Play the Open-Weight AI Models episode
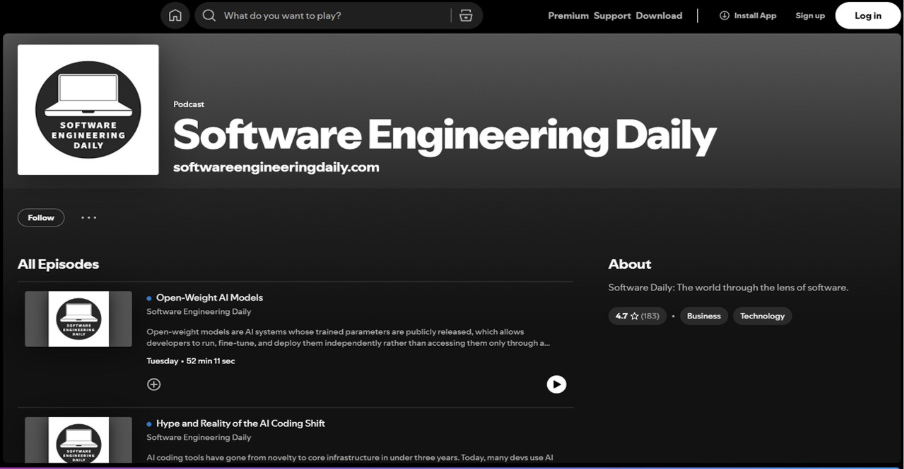This screenshot has width=904, height=469. [556, 384]
